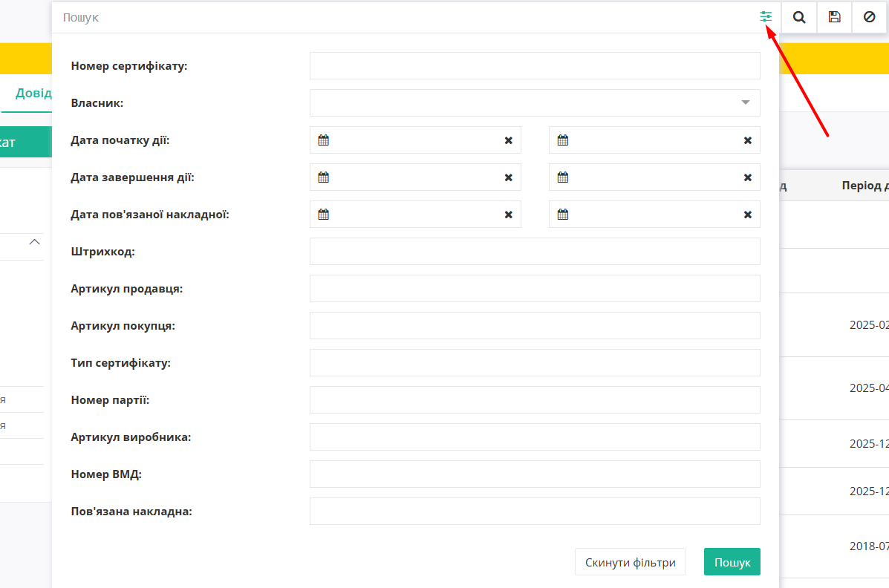Clear the first 'Дата завершення дії' date
Screen dimensions: 889x588
509,178
